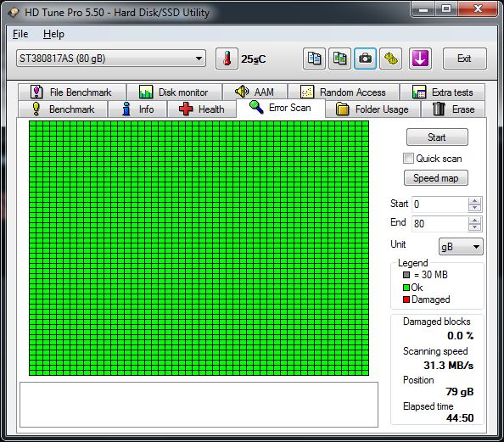Copy screenshot to clipboard icon
Screen dimensions: 504x442
click(339, 59)
